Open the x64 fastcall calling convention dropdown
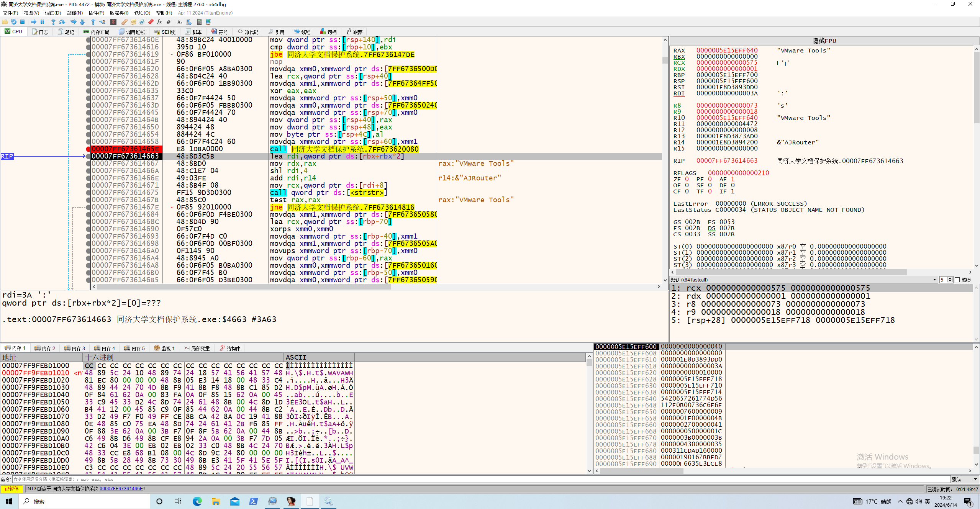Screen dimensions: 980x509 pyautogui.click(x=803, y=280)
